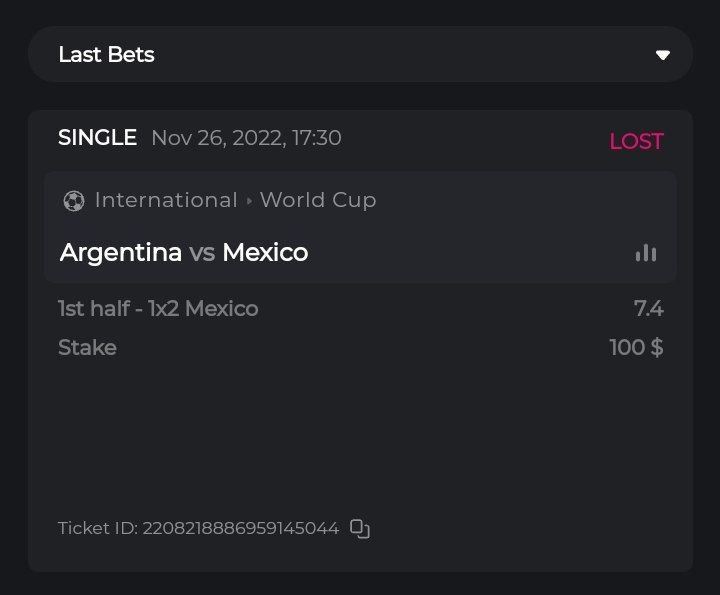Expand the Last Bets dropdown arrow

click(662, 55)
